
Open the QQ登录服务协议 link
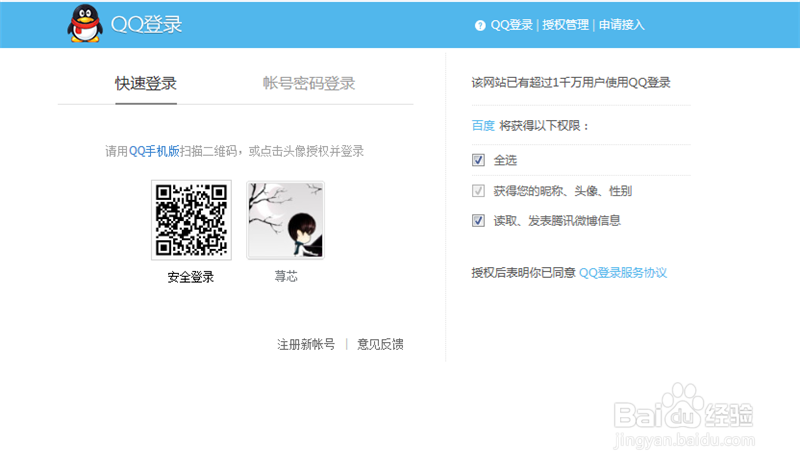point(623,273)
